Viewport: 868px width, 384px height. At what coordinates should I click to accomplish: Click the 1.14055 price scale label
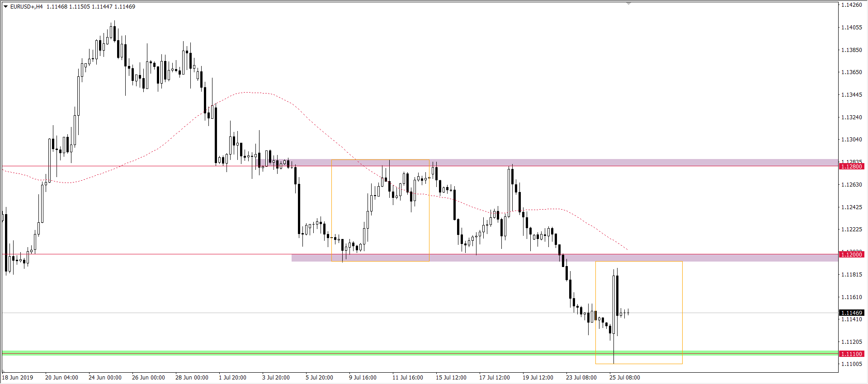[851, 28]
